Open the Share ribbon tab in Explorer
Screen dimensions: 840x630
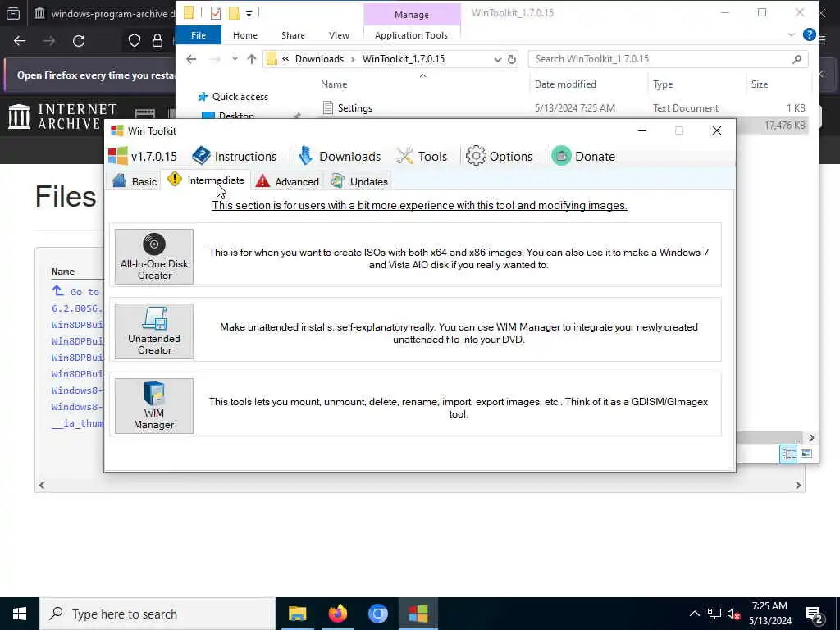(x=293, y=35)
